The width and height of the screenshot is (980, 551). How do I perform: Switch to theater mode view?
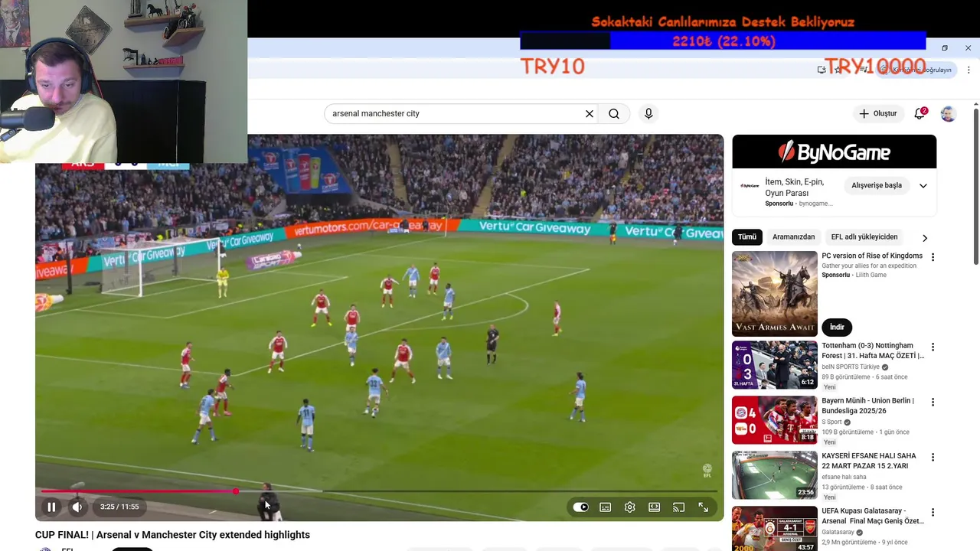click(x=654, y=507)
